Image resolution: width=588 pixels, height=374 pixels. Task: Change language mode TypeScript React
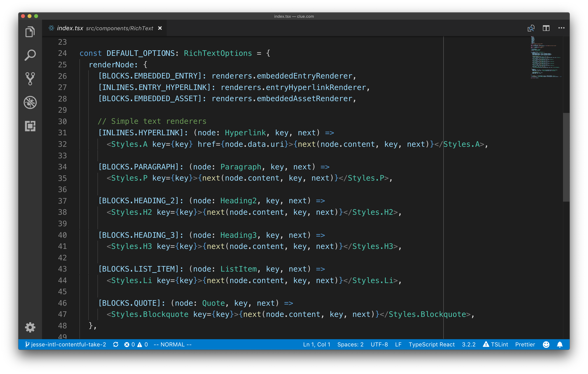431,344
